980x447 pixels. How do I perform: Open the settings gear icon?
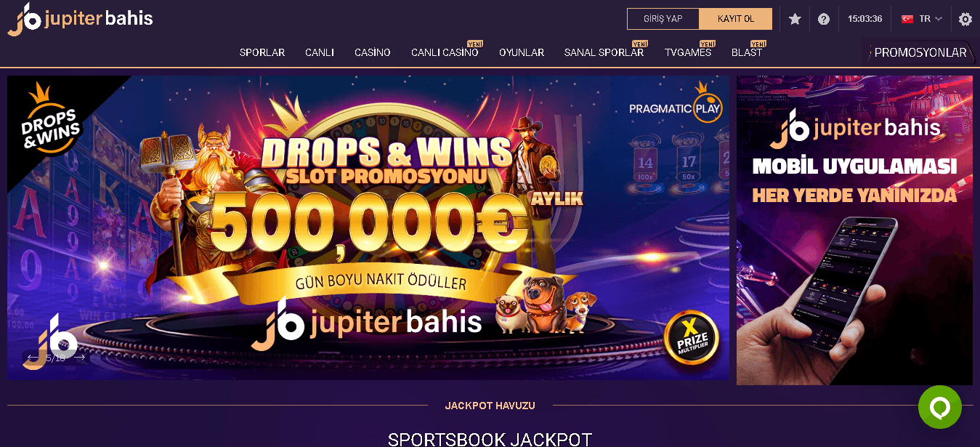965,20
